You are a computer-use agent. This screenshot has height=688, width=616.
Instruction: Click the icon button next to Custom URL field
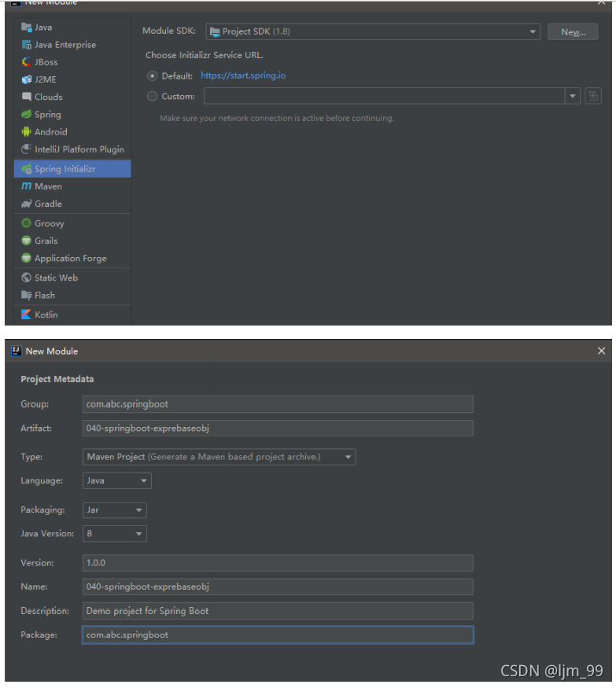point(593,96)
